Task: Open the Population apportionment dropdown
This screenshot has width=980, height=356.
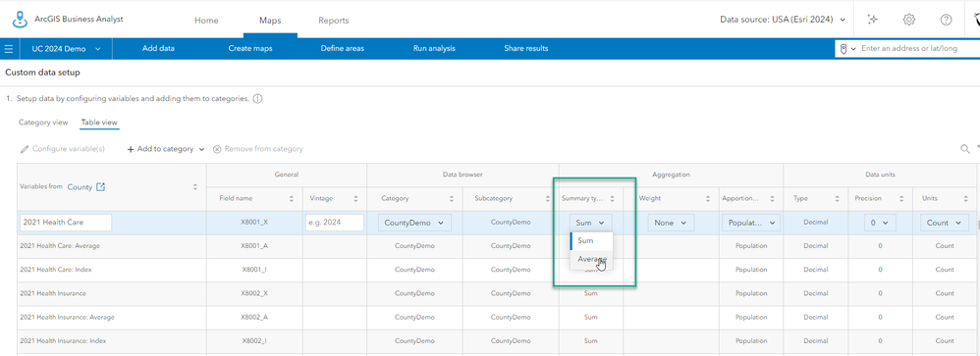Action: tap(750, 223)
